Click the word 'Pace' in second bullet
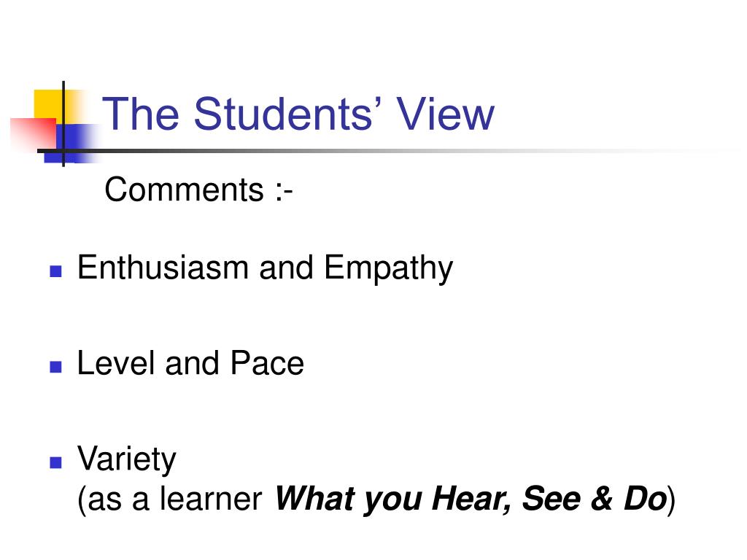This screenshot has width=747, height=560. coord(267,363)
